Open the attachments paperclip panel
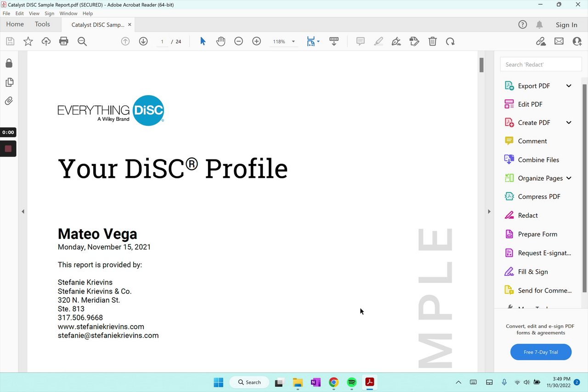Screen dimensions: 588x392 tap(9, 101)
